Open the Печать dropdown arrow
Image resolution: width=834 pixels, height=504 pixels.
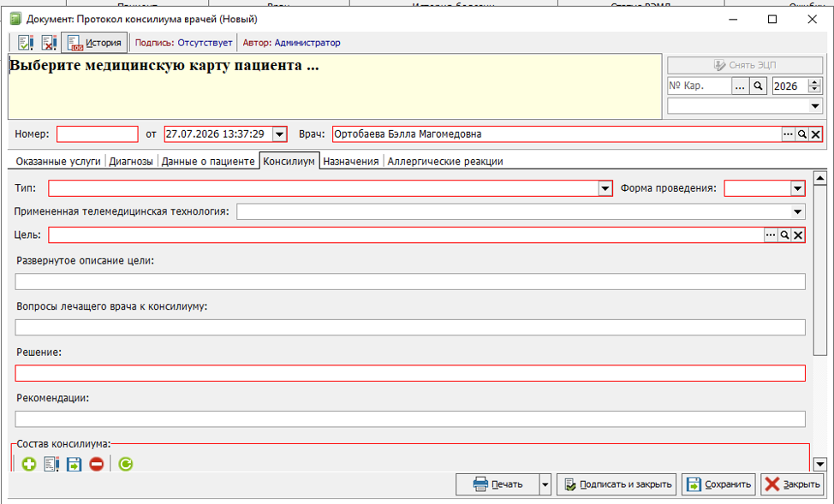tap(545, 484)
